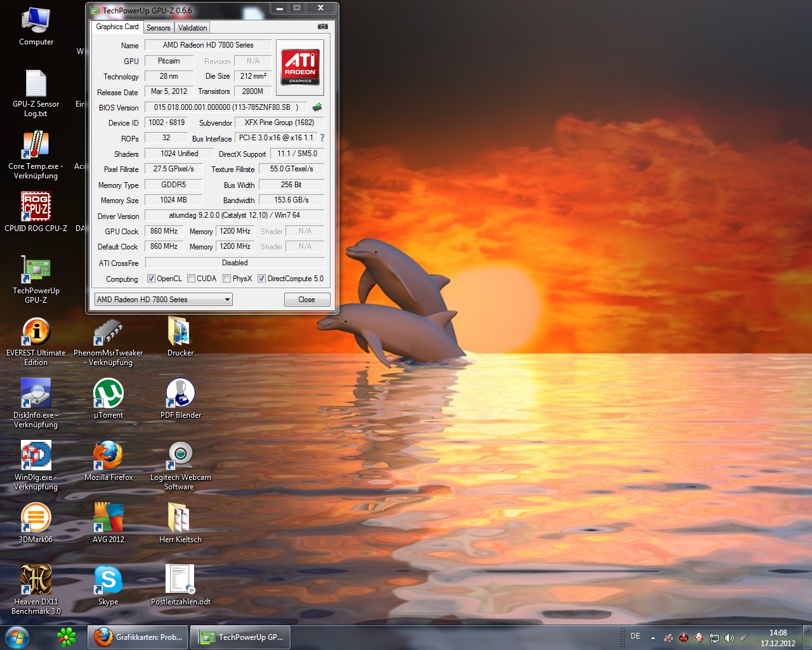Switch to the Sensors tab
Viewport: 812px width, 650px height.
(x=158, y=28)
